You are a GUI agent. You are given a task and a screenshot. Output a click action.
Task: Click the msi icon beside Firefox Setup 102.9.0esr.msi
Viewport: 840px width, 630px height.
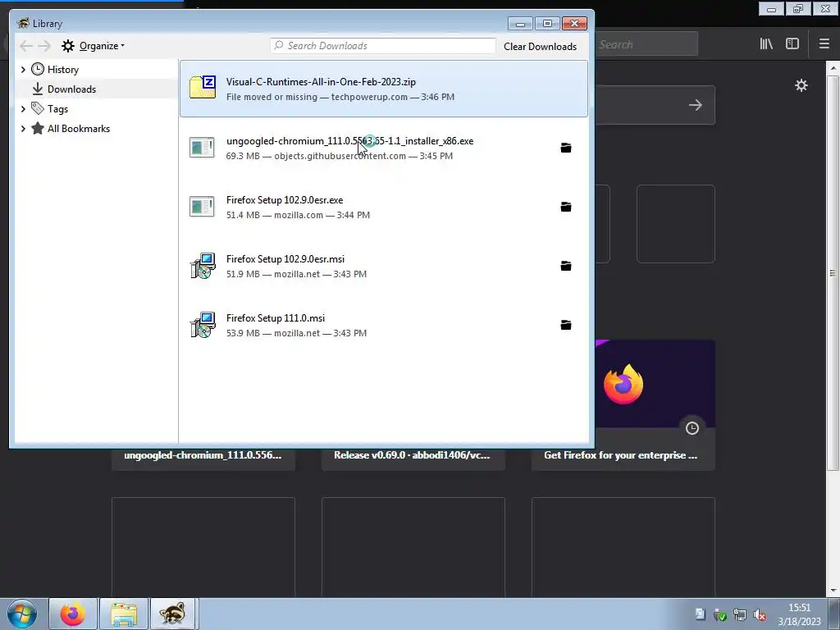pos(203,266)
